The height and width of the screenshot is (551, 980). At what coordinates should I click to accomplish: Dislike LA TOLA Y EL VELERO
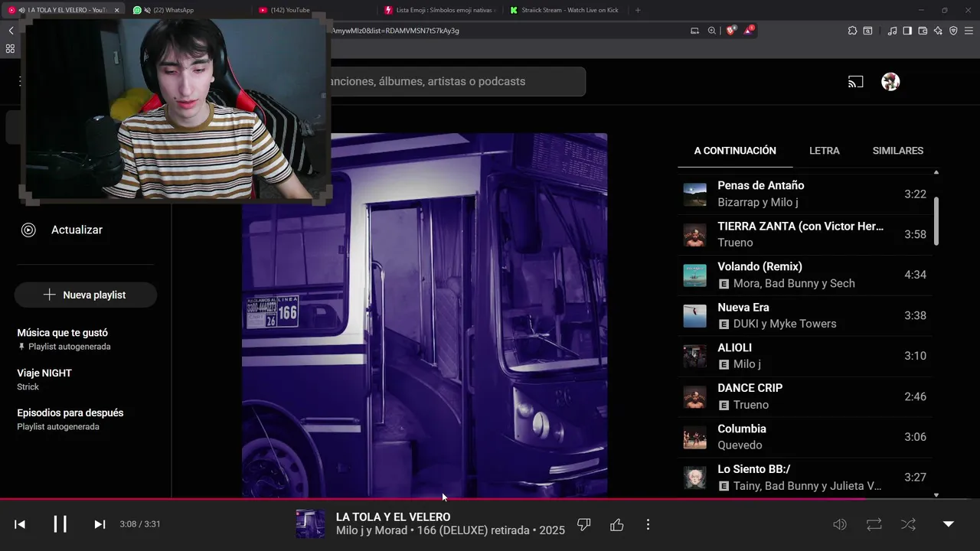(x=584, y=524)
